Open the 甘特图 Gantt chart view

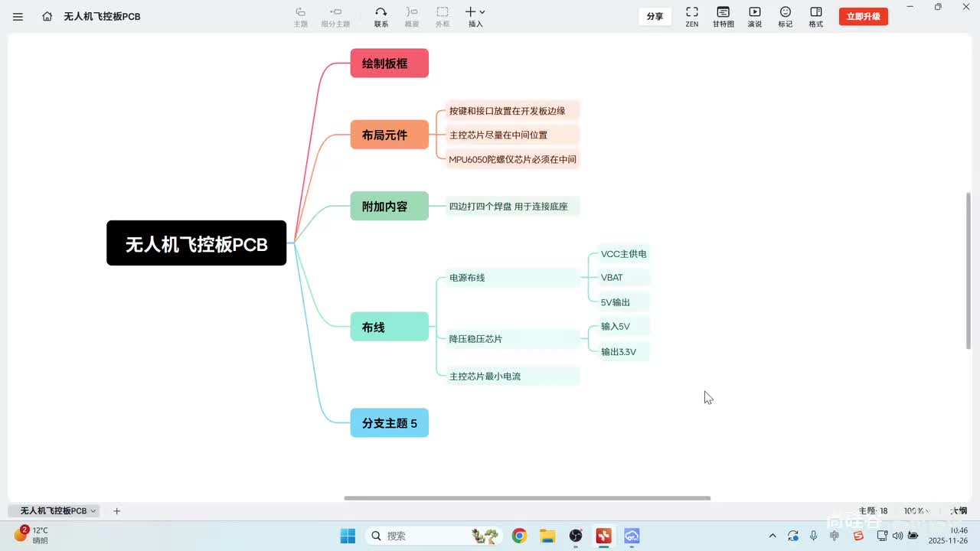(x=724, y=16)
